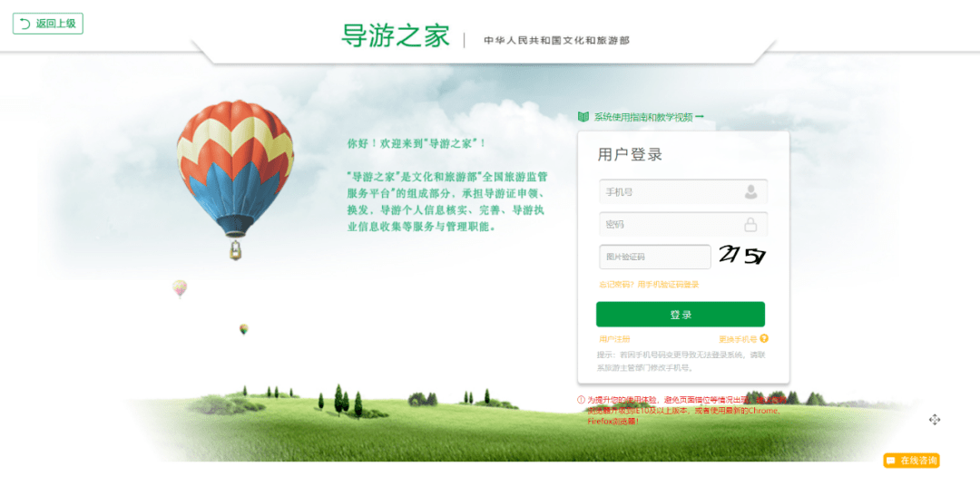This screenshot has width=980, height=486.
Task: Click the move cross-arrows icon
Action: click(x=935, y=420)
